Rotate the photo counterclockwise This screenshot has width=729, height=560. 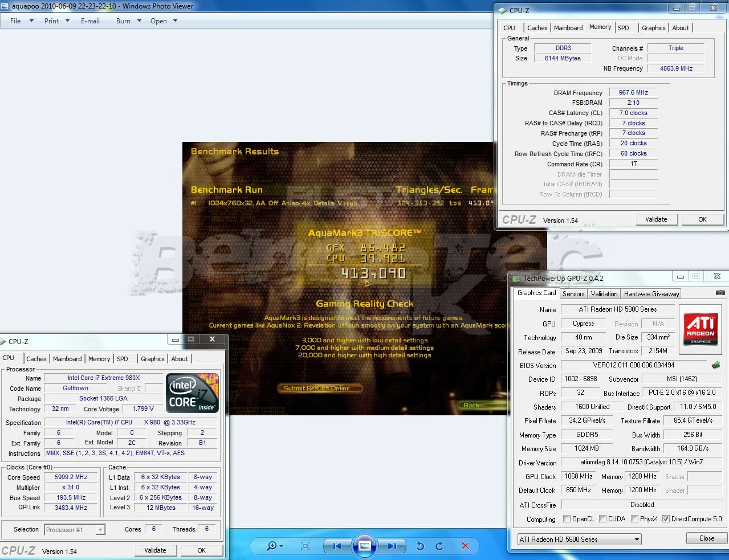(420, 546)
